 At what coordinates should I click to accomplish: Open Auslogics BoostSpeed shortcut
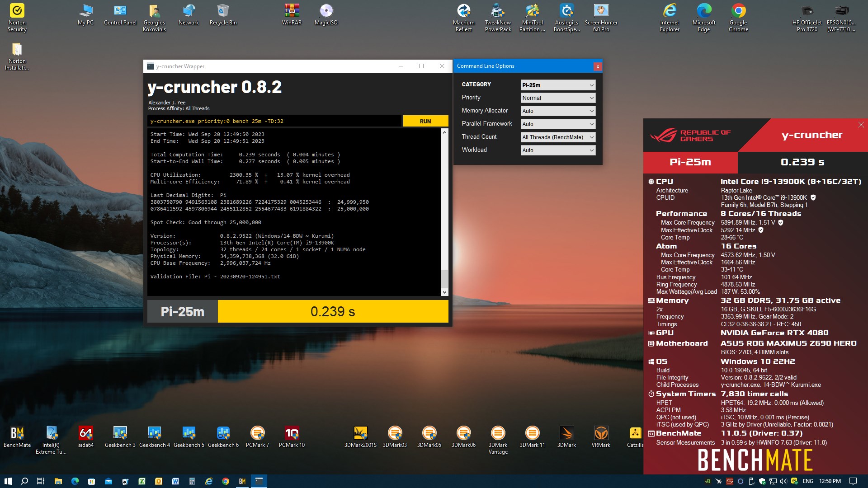[x=566, y=18]
